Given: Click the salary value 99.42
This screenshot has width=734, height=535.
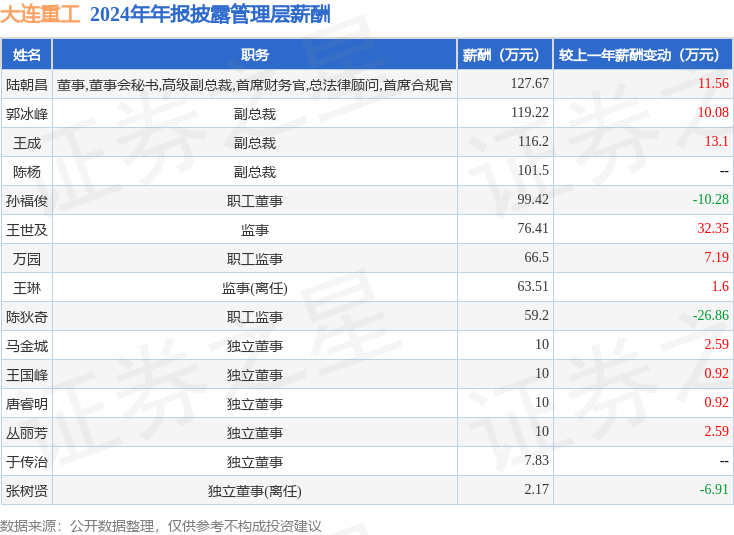Looking at the screenshot, I should [533, 199].
